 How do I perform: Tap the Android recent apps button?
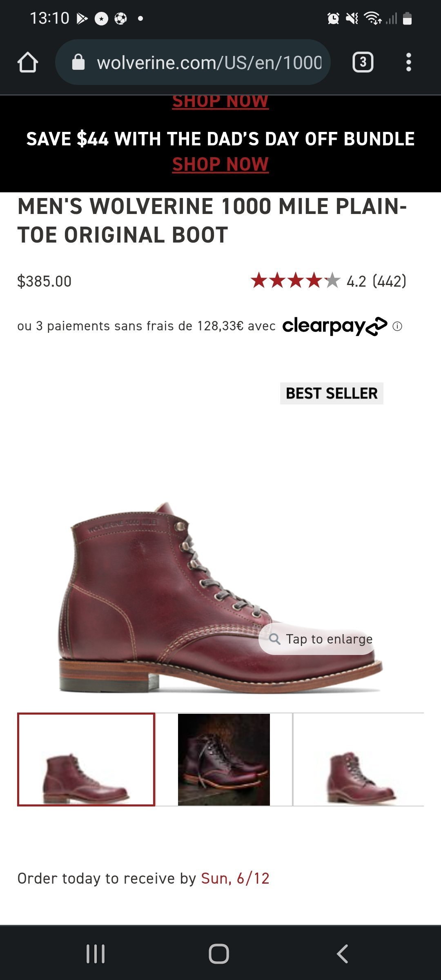pos(96,954)
